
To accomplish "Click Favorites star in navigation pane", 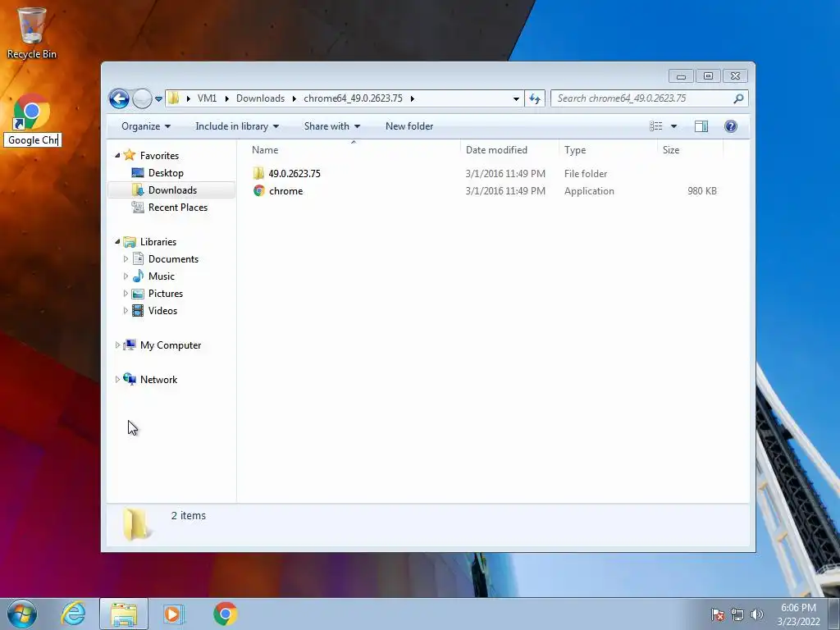I will pyautogui.click(x=129, y=155).
